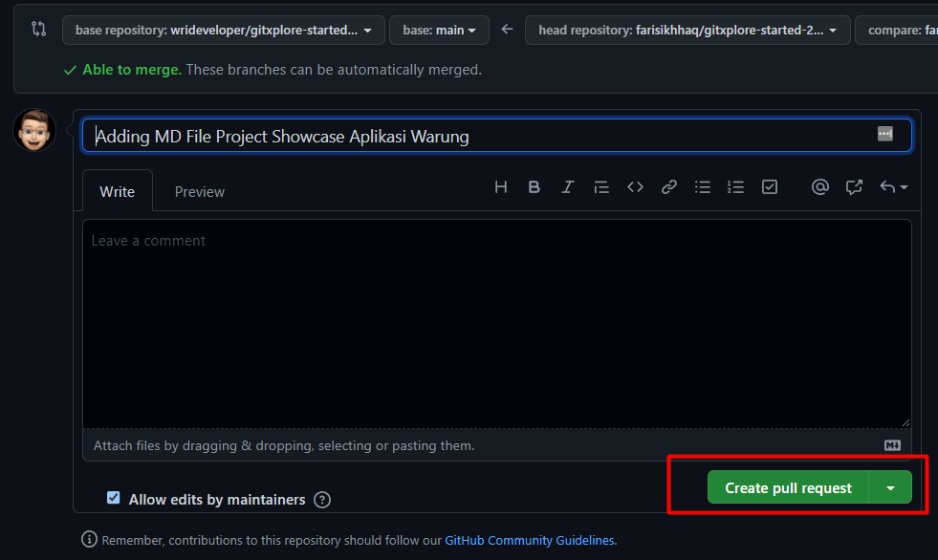The height and width of the screenshot is (560, 938).
Task: Click the left arrow between base and head
Action: click(x=508, y=29)
